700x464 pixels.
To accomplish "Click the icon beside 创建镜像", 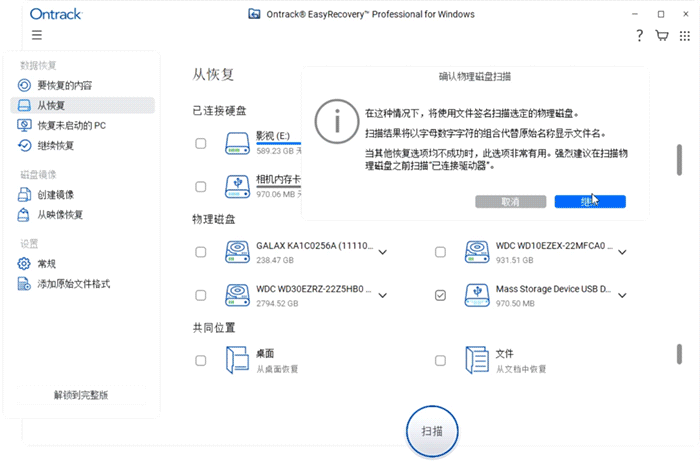I will (x=24, y=195).
